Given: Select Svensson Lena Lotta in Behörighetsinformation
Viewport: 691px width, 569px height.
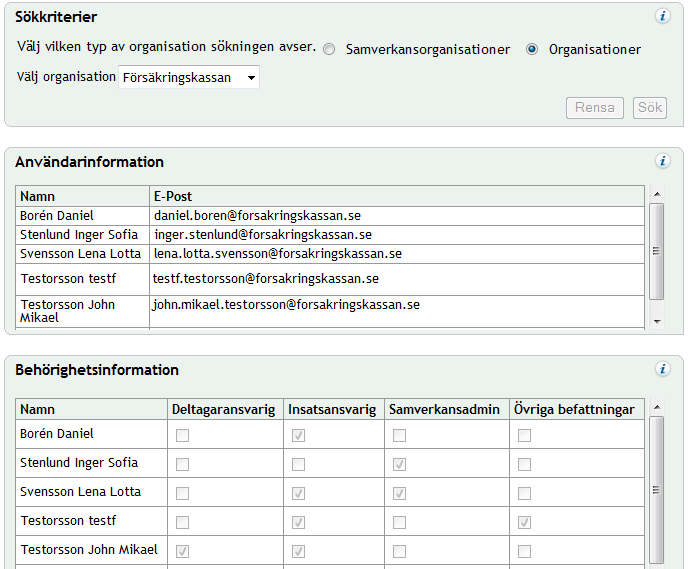Looking at the screenshot, I should click(330, 492).
